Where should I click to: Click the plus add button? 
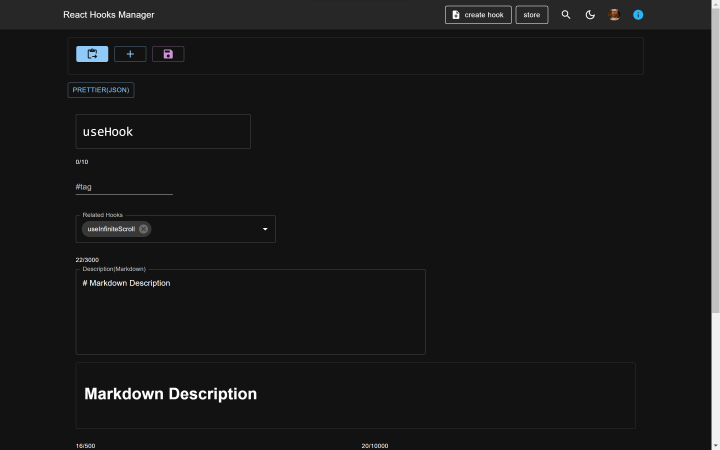pos(130,54)
